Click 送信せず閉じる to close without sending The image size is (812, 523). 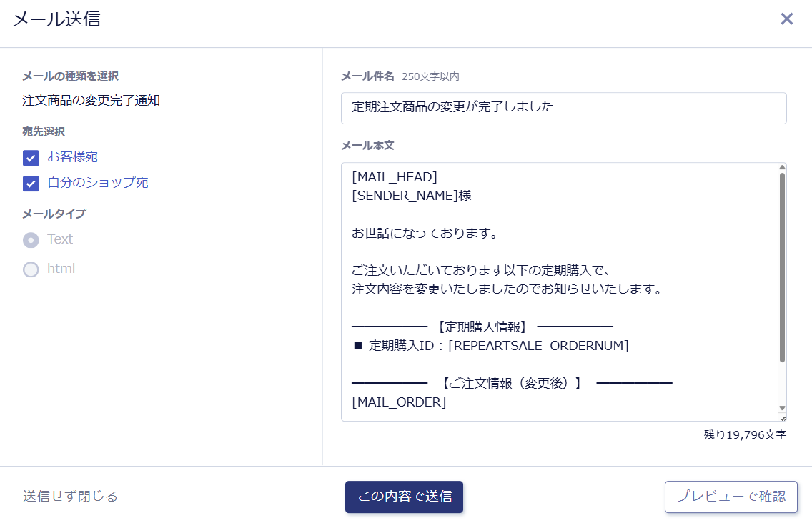point(70,496)
